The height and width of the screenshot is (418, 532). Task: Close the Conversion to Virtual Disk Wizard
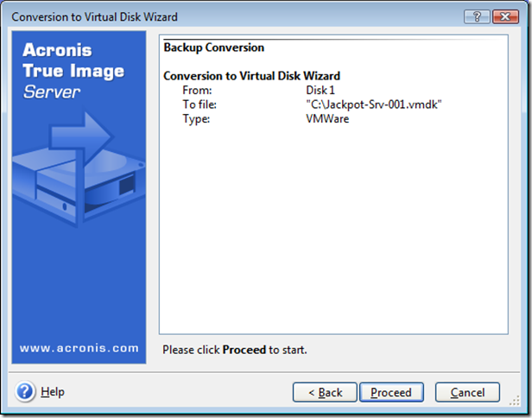(505, 16)
